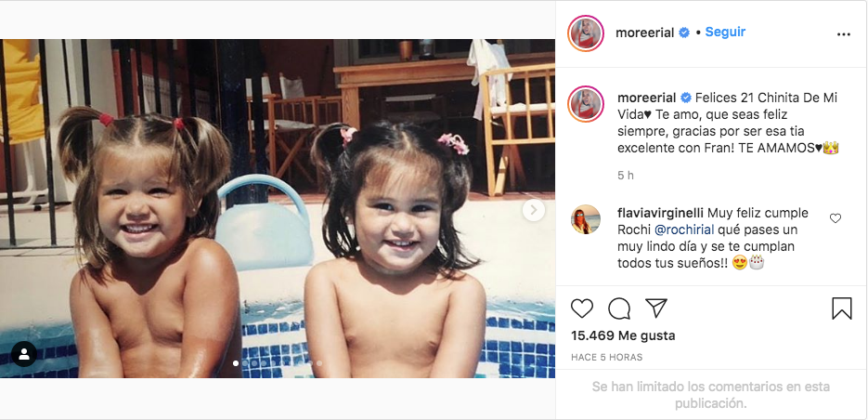Advance to next photo with right arrow

point(534,210)
